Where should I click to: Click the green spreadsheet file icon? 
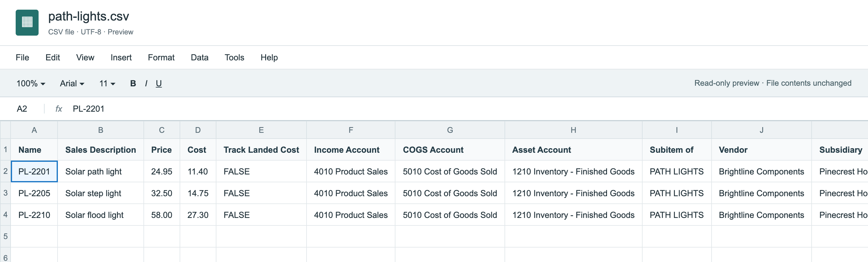(x=27, y=23)
